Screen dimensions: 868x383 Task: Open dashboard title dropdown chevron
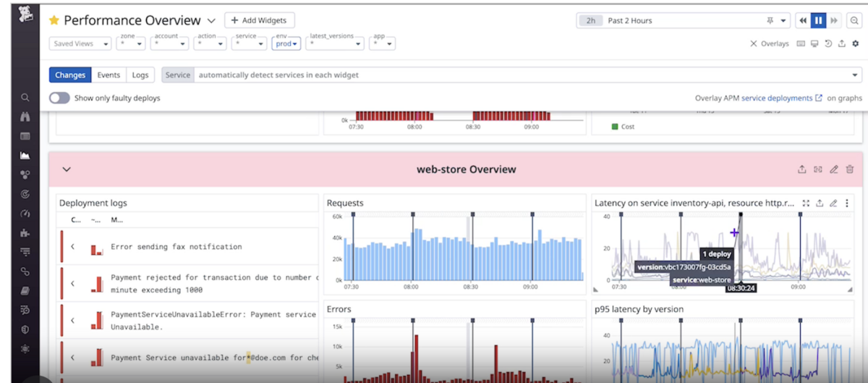(x=211, y=21)
